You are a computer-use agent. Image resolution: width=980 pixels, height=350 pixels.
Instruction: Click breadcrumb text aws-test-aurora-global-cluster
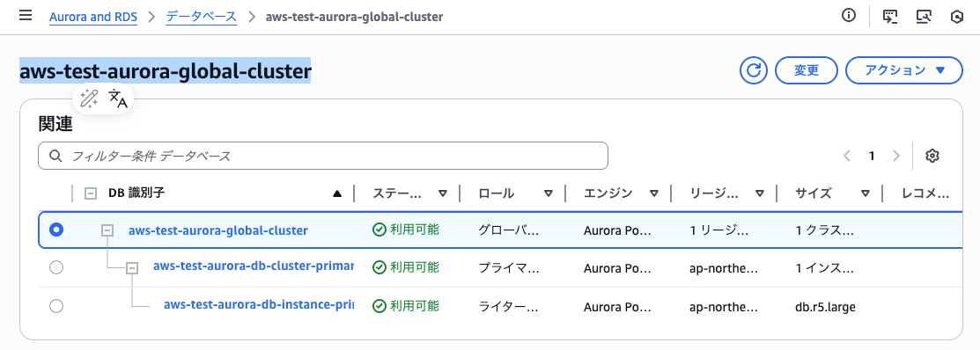tap(354, 17)
